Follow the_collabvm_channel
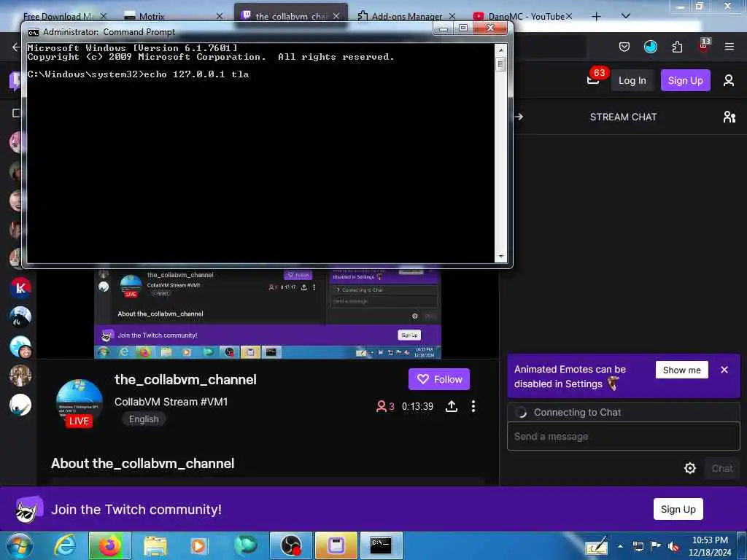747x560 pixels. tap(438, 379)
